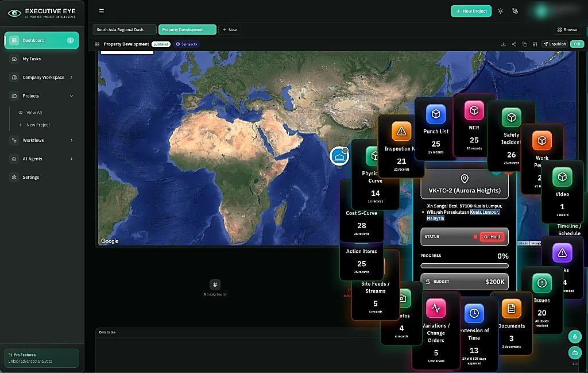The image size is (588, 373).
Task: Click the VK-TC-2 (Aurora Heights) title
Action: [464, 191]
